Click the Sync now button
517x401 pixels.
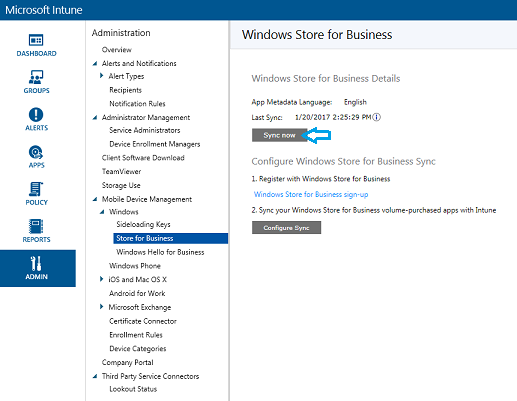[x=279, y=135]
